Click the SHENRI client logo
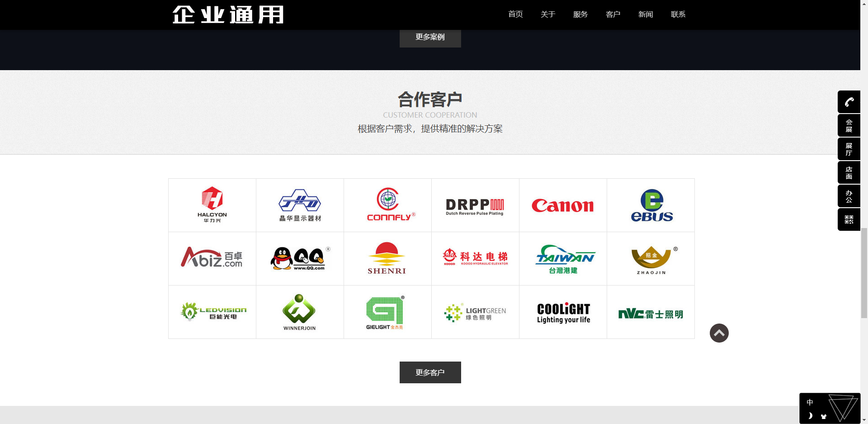 point(388,258)
